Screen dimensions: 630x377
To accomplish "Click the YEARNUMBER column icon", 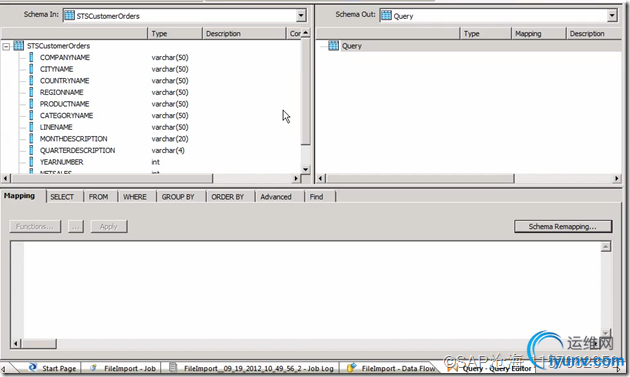I will pyautogui.click(x=31, y=162).
